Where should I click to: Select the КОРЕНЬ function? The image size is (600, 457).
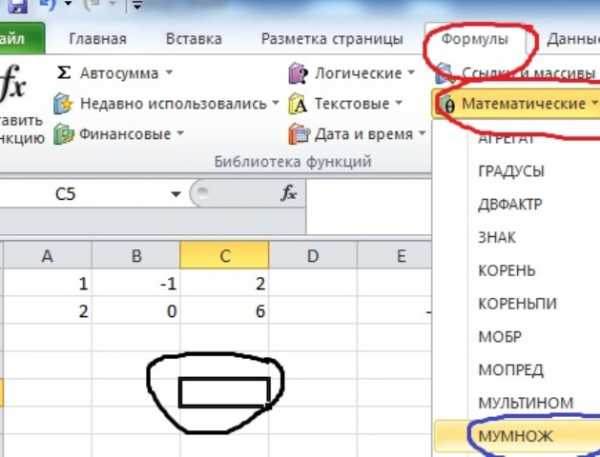tap(507, 271)
